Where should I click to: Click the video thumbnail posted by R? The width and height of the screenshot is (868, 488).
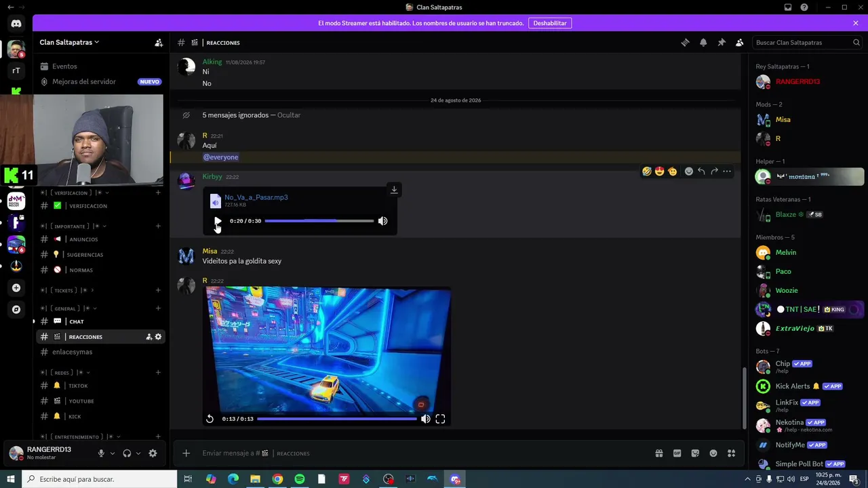pos(328,349)
